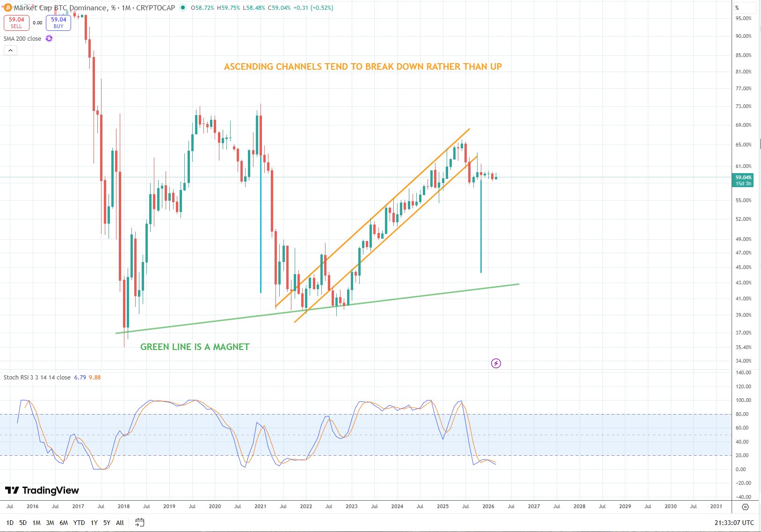Screen dimensions: 761x532
Task: Click the change value +0.31 (+0.52%)
Action: (313, 7)
